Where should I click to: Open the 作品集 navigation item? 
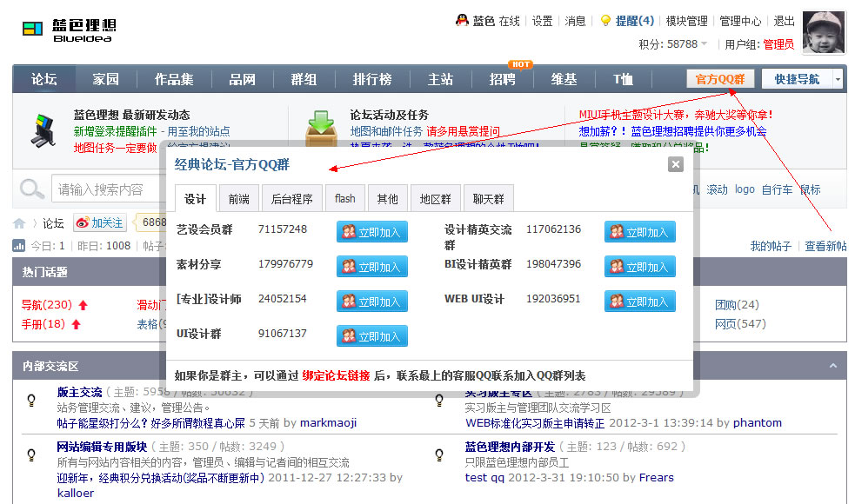174,80
